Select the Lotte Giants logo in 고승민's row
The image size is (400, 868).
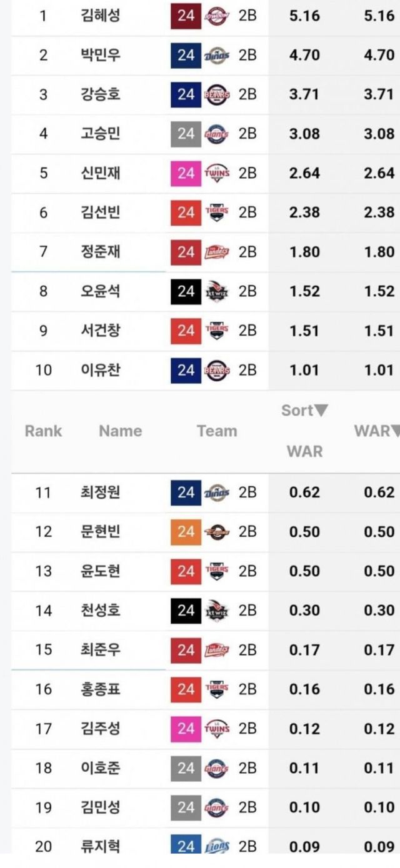pyautogui.click(x=217, y=134)
